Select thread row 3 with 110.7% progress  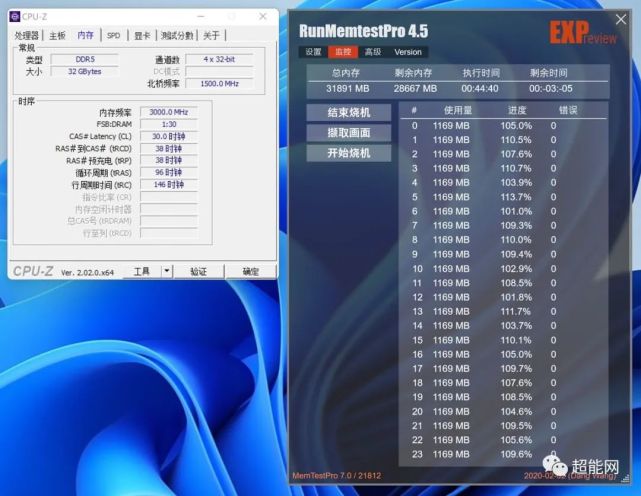(x=504, y=168)
